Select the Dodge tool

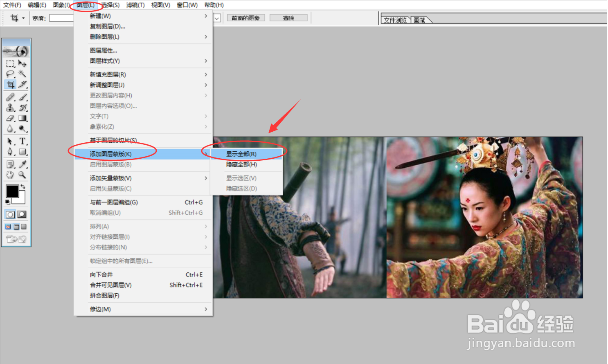tap(23, 129)
